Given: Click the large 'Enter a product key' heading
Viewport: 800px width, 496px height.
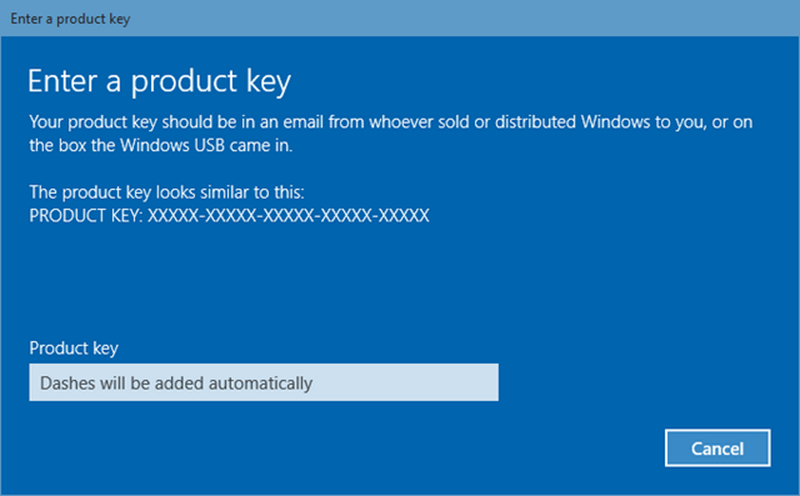Looking at the screenshot, I should point(160,81).
